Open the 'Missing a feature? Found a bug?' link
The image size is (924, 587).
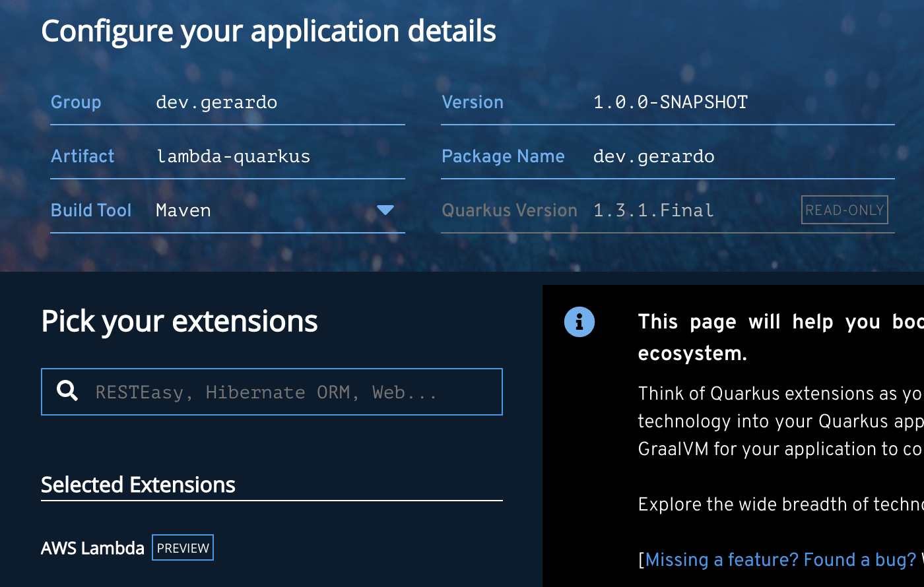[780, 560]
